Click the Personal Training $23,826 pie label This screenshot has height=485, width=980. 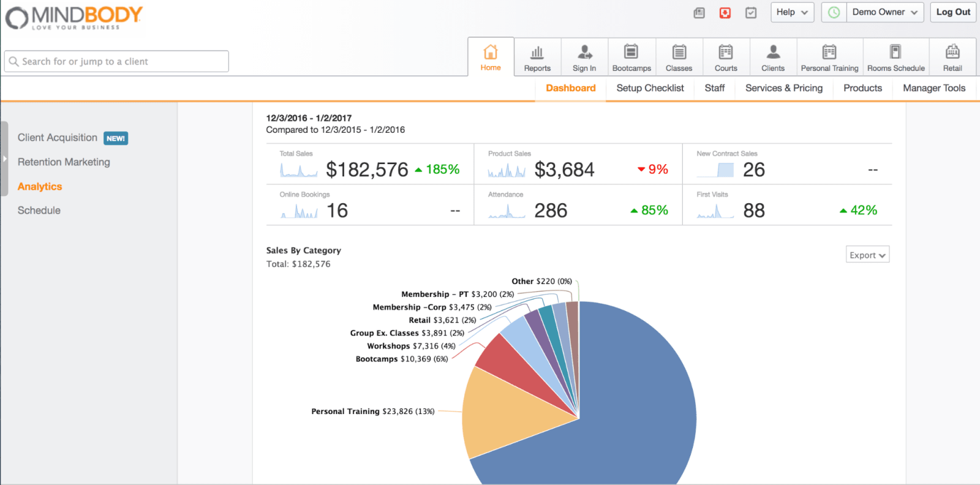pyautogui.click(x=373, y=412)
